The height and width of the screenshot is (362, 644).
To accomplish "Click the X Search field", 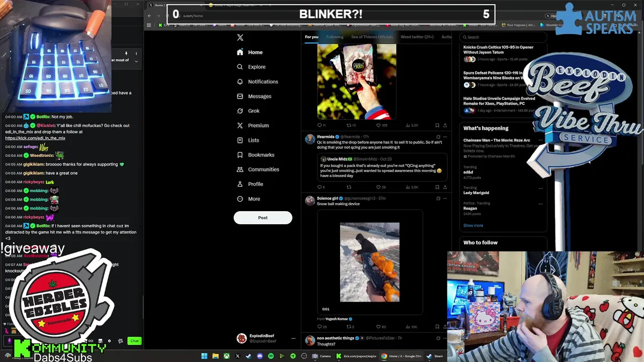I will click(x=503, y=37).
